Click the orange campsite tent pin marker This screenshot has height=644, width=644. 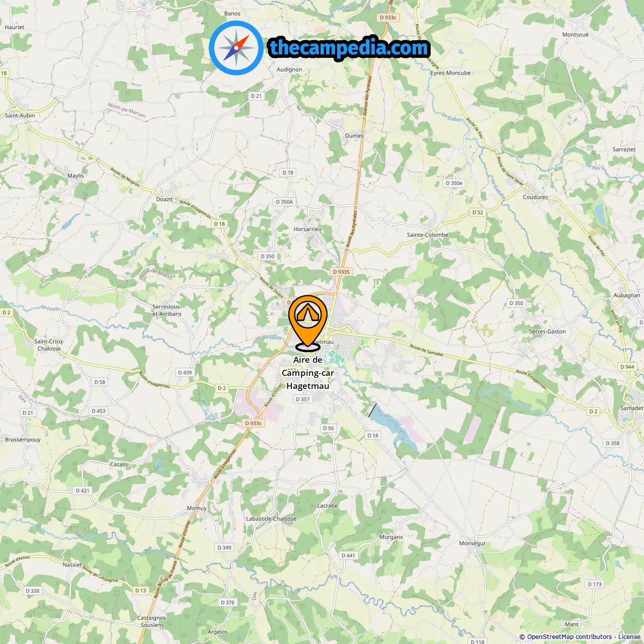[x=307, y=323]
